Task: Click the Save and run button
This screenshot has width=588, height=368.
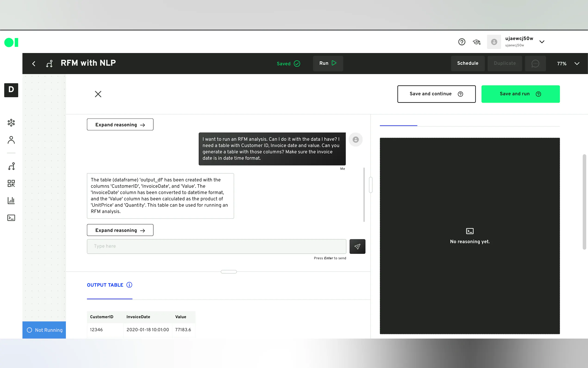Action: (x=520, y=94)
